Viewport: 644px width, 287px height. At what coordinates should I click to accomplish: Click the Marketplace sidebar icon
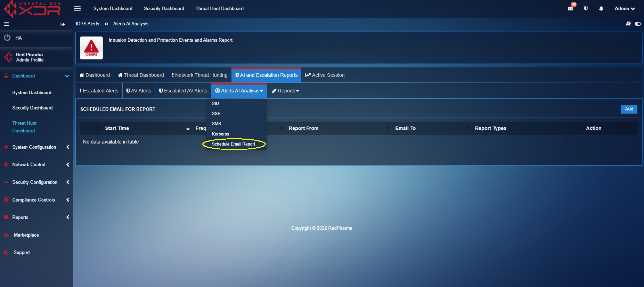6,235
